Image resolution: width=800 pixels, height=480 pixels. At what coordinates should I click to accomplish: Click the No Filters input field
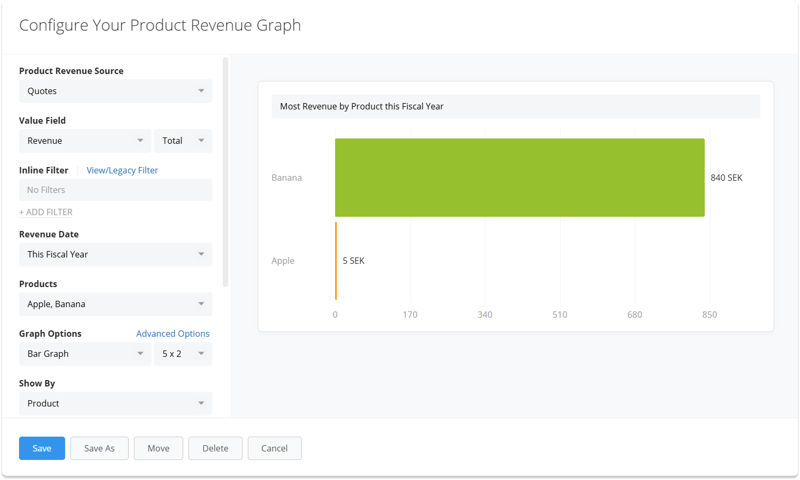[115, 190]
